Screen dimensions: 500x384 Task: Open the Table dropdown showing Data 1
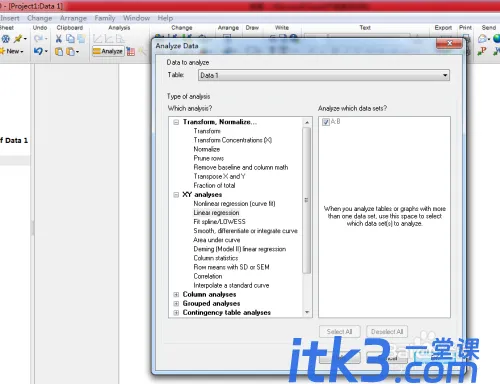pos(324,75)
